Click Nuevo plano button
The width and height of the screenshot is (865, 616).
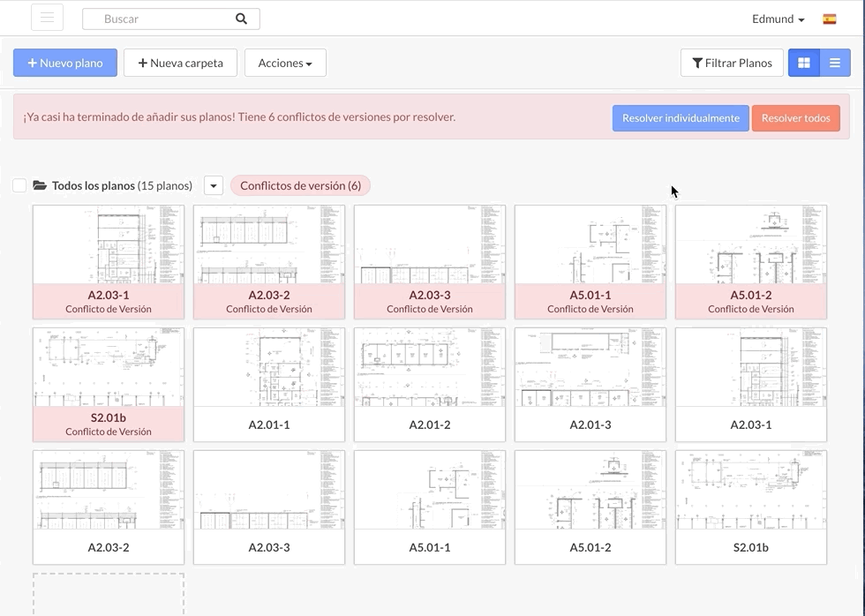pyautogui.click(x=65, y=63)
